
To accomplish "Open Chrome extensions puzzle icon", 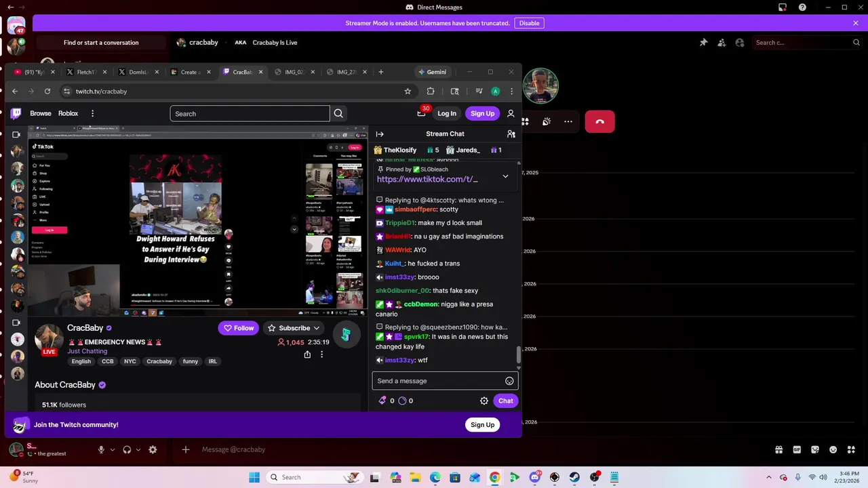I will tap(431, 91).
